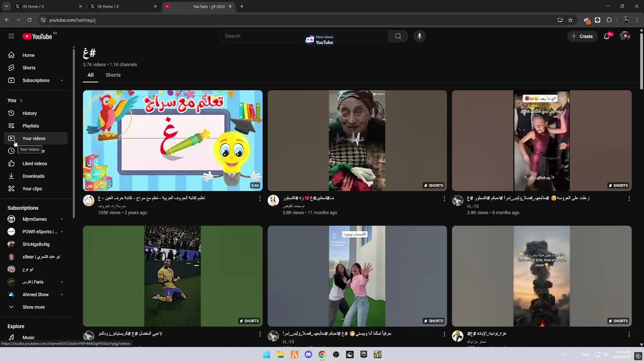Open the Ronaldo celebration Shorts thumbnail

[173, 276]
